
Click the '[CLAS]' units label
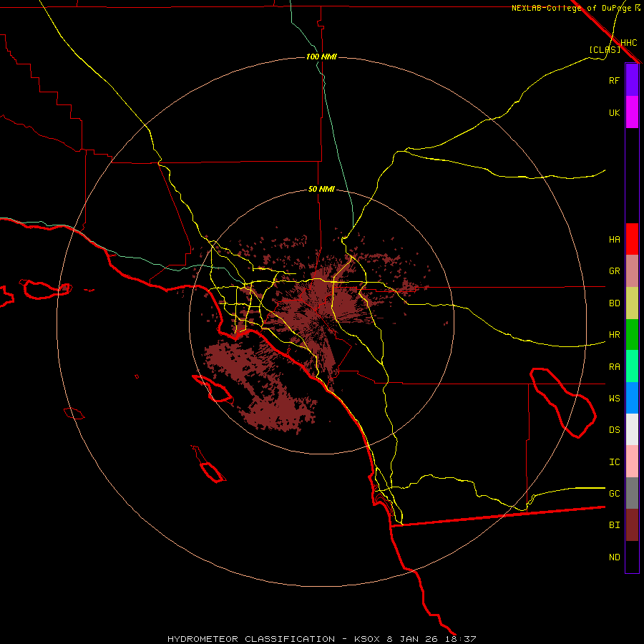605,49
